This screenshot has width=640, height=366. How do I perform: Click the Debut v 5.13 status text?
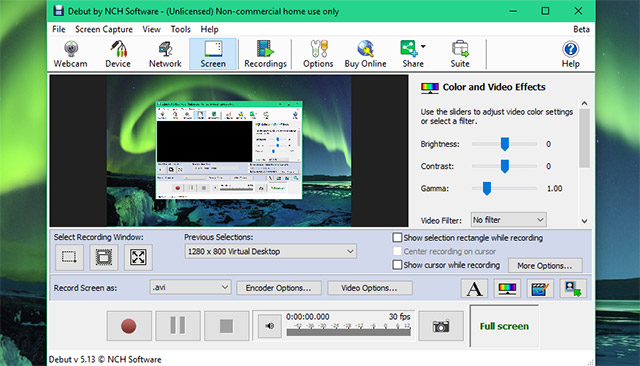tap(105, 359)
